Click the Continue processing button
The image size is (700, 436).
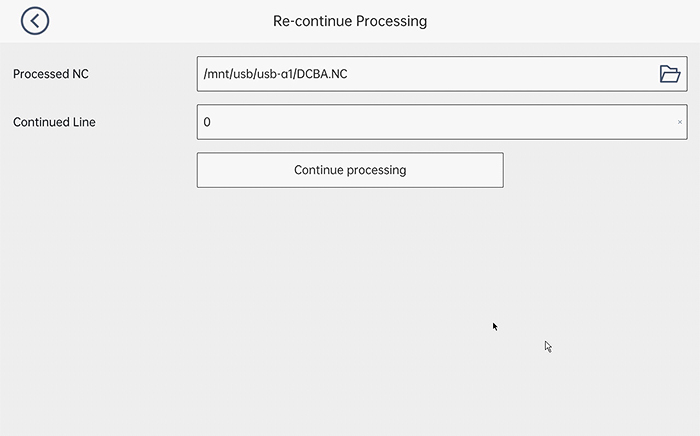tap(350, 170)
